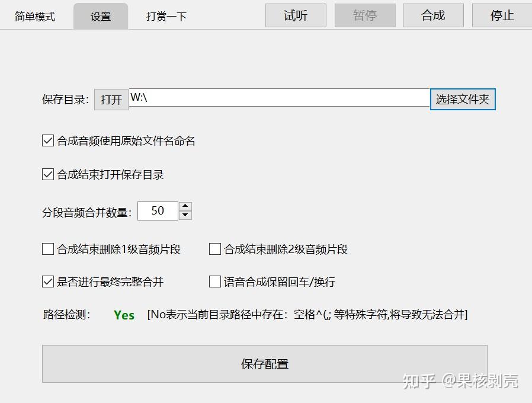Enable 合成结束删除2级音频片段 option
532x403 pixels.
click(214, 250)
